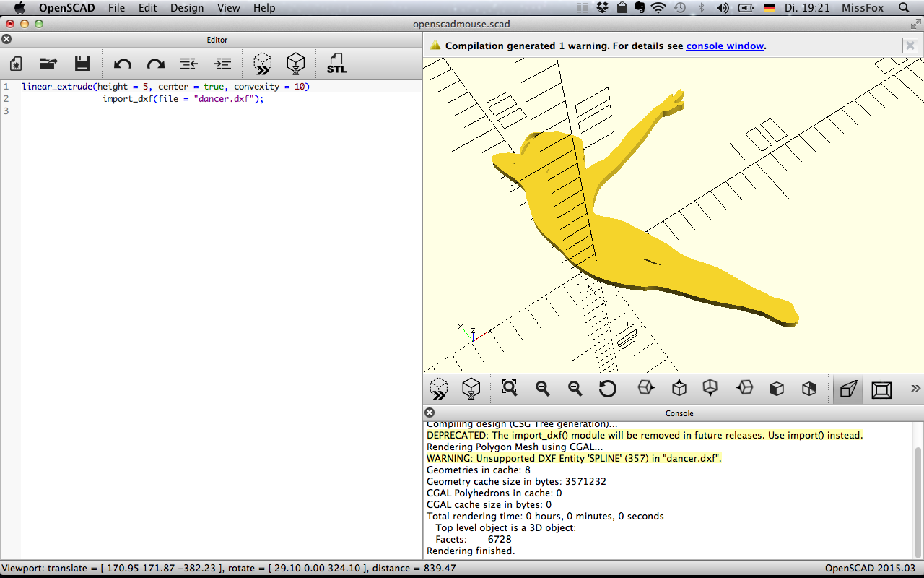Switch to Left view cube icon
The width and height of the screenshot is (924, 578).
(x=744, y=388)
